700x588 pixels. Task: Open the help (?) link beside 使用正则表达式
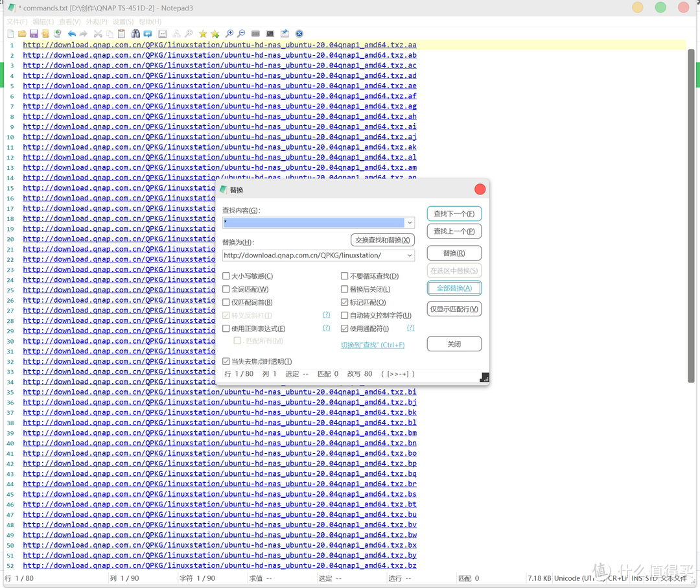tap(326, 328)
